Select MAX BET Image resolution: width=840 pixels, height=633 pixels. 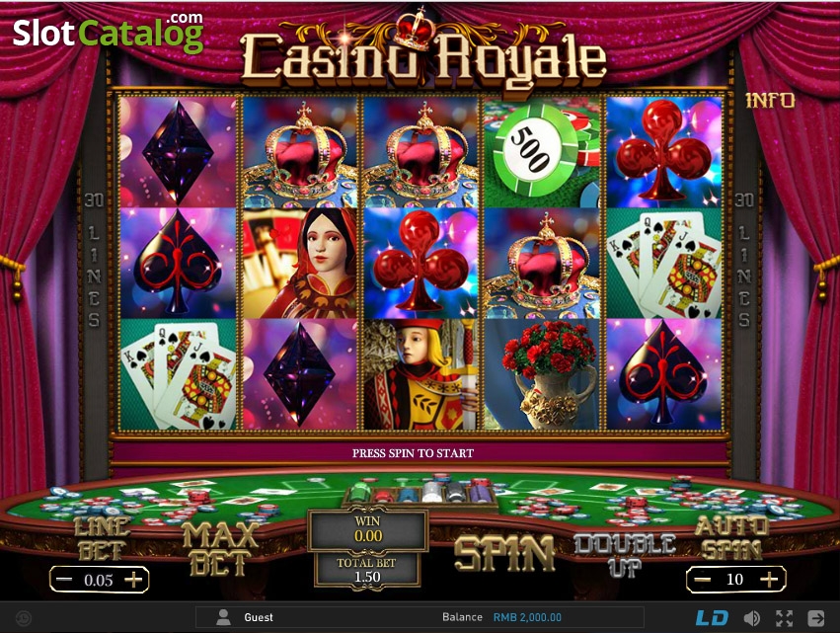pos(220,549)
